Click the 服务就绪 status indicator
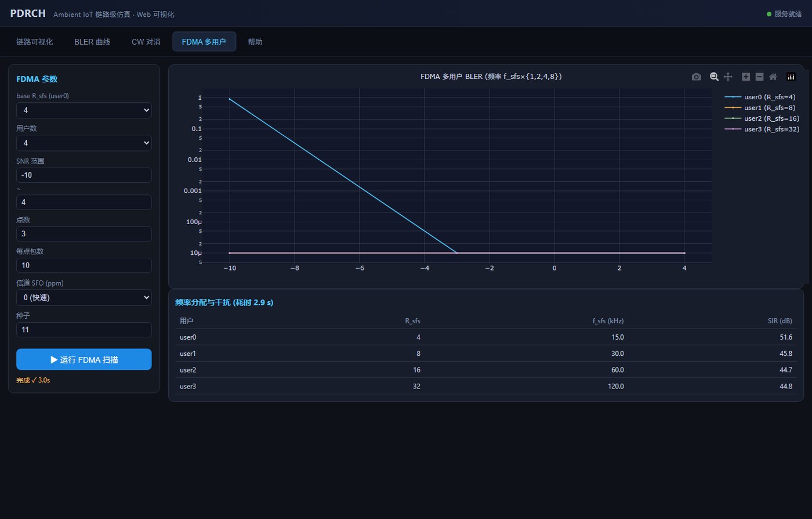812x519 pixels. pyautogui.click(x=784, y=14)
